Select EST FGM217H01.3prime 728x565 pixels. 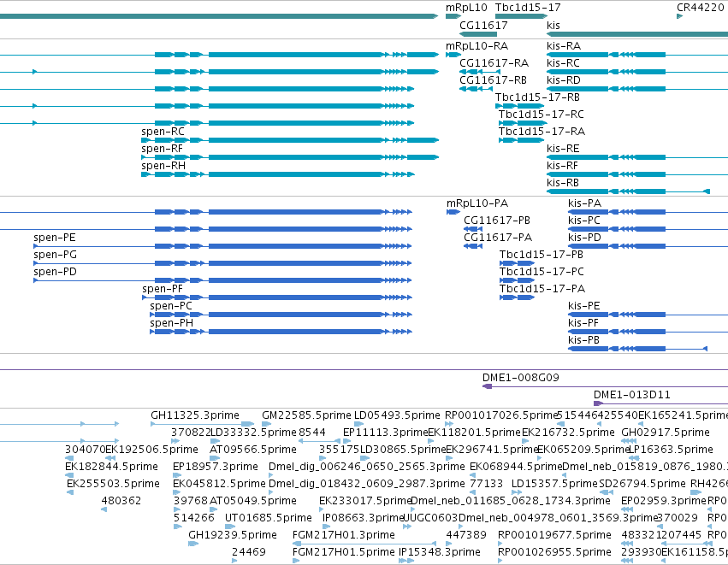(x=344, y=536)
